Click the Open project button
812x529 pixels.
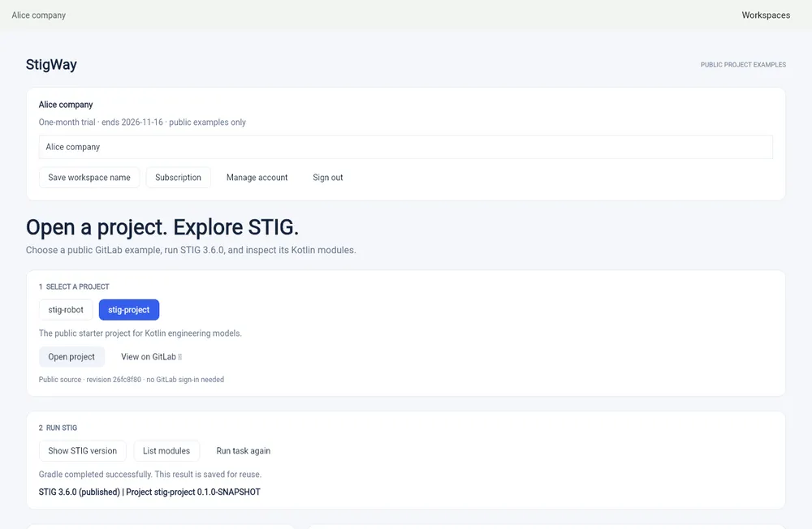coord(71,357)
